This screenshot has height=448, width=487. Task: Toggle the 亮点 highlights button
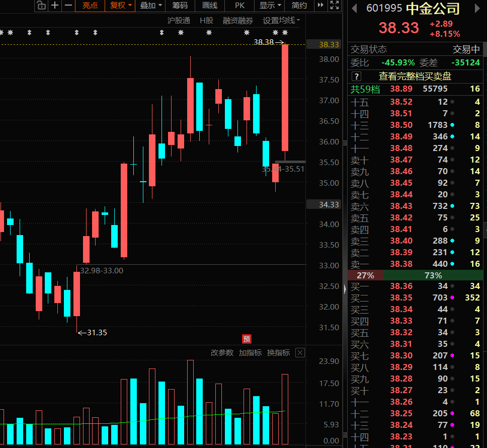90,6
